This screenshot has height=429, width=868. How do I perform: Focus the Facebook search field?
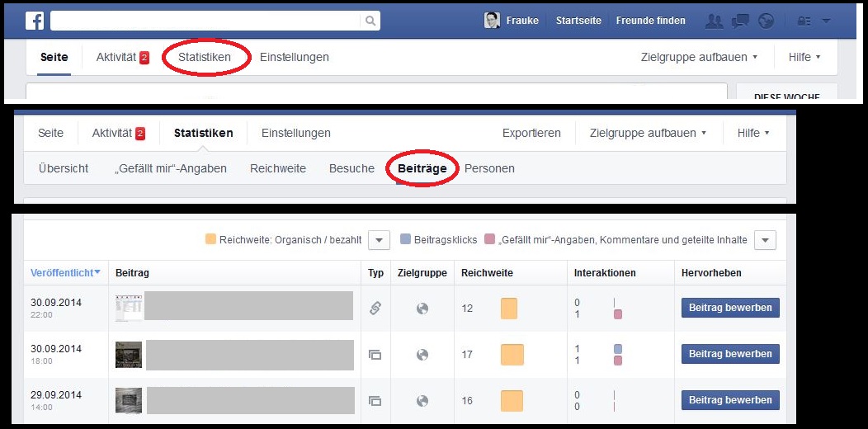click(205, 21)
